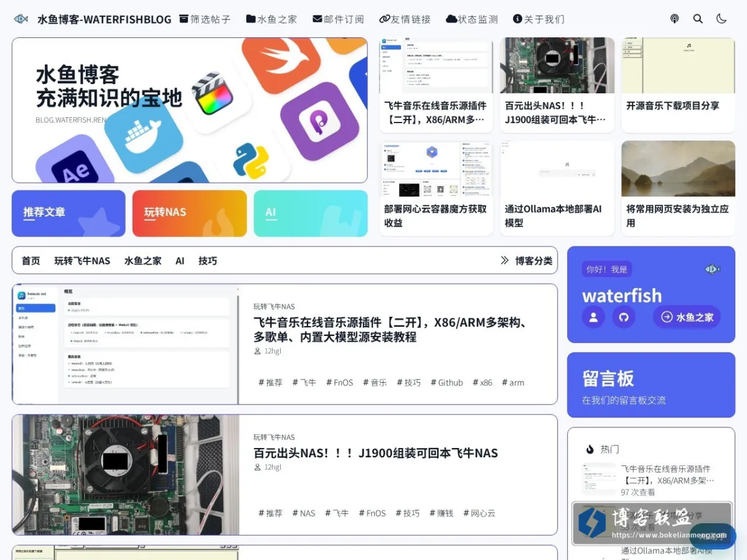Click #Github tag
Image resolution: width=747 pixels, height=560 pixels.
tap(447, 383)
